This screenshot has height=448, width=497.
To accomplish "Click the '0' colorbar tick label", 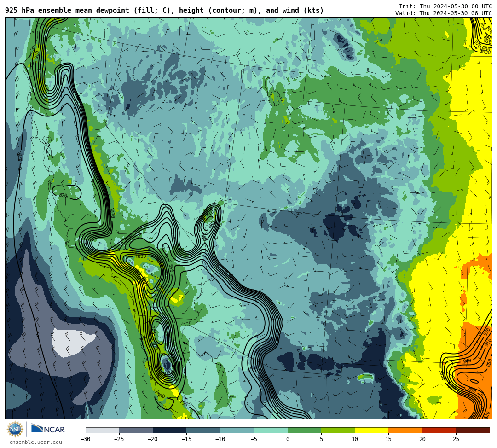I will [x=288, y=439].
